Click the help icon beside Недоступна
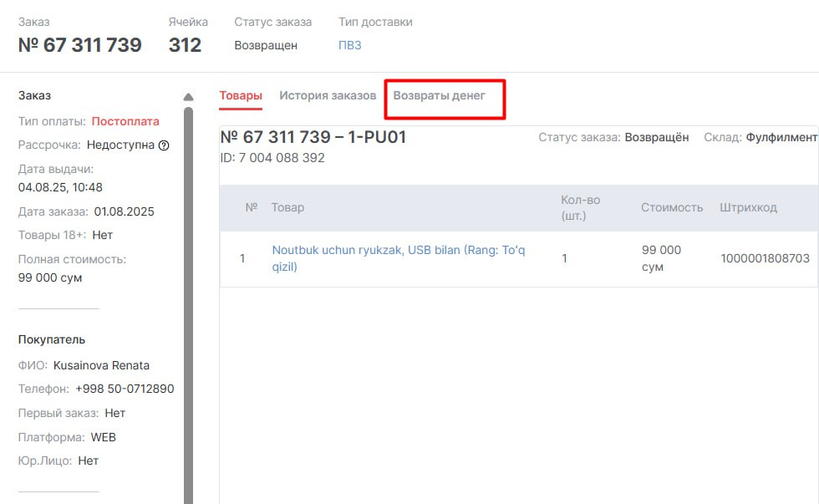 [x=164, y=145]
